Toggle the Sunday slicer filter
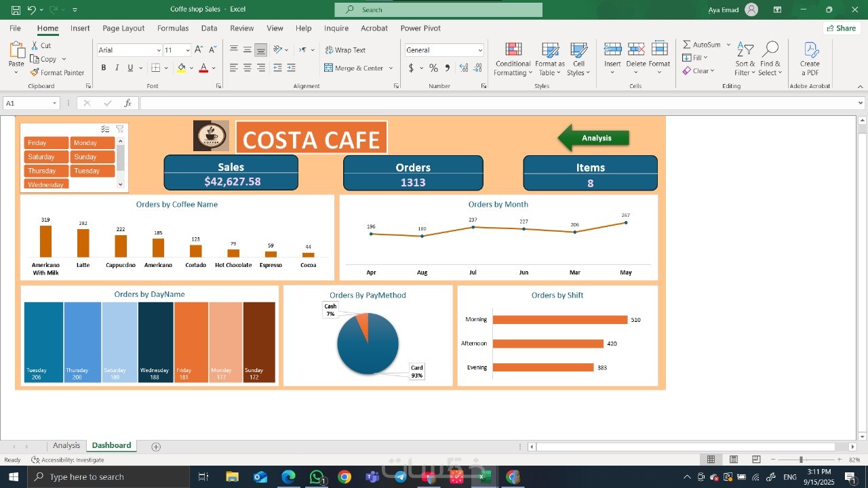 [92, 157]
